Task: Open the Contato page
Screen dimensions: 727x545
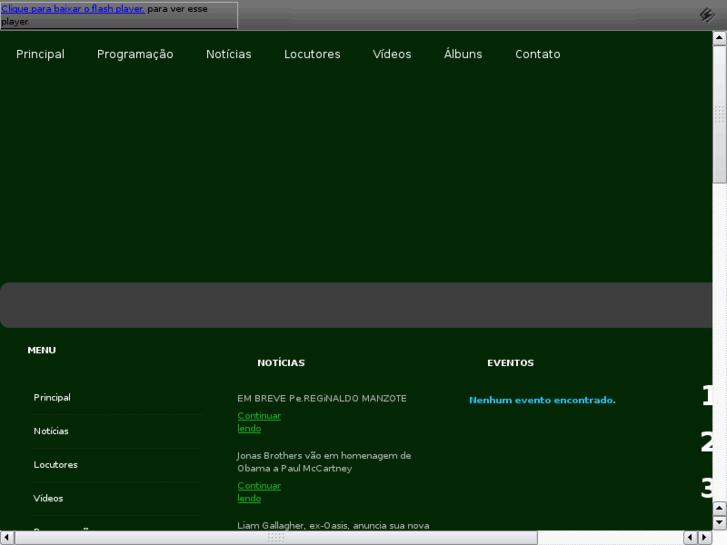Action: click(x=538, y=54)
